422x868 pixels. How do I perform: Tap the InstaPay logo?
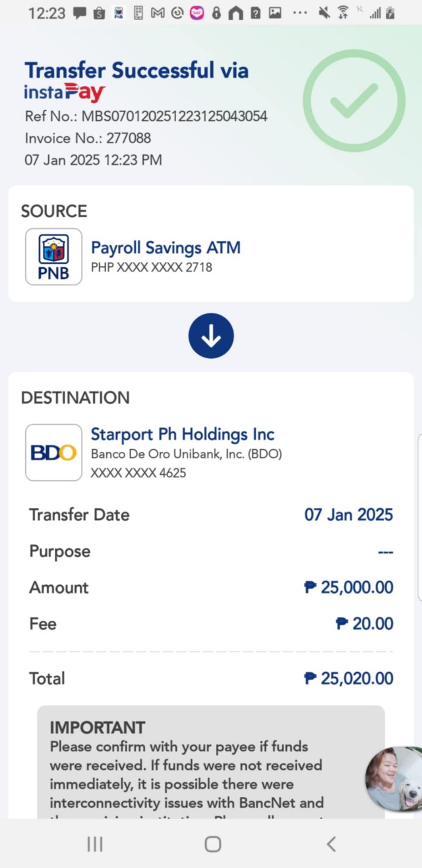click(x=64, y=92)
